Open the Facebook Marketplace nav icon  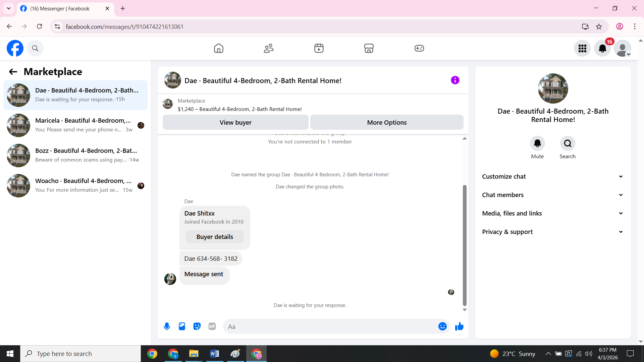[x=369, y=48]
